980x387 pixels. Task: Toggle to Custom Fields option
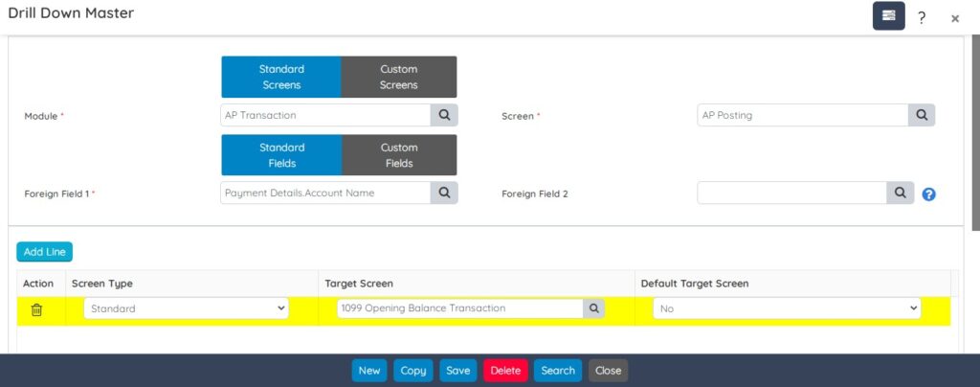[x=399, y=155]
